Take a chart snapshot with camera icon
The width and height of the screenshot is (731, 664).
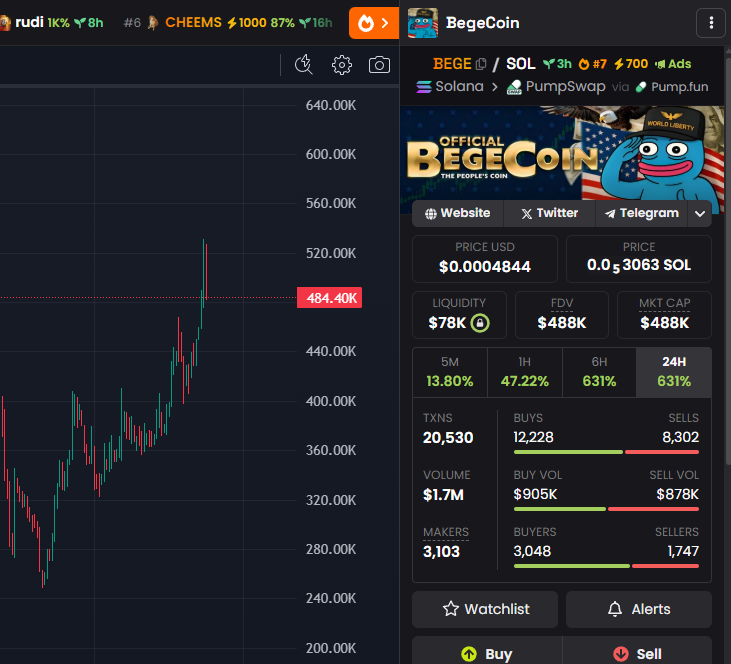(x=379, y=65)
